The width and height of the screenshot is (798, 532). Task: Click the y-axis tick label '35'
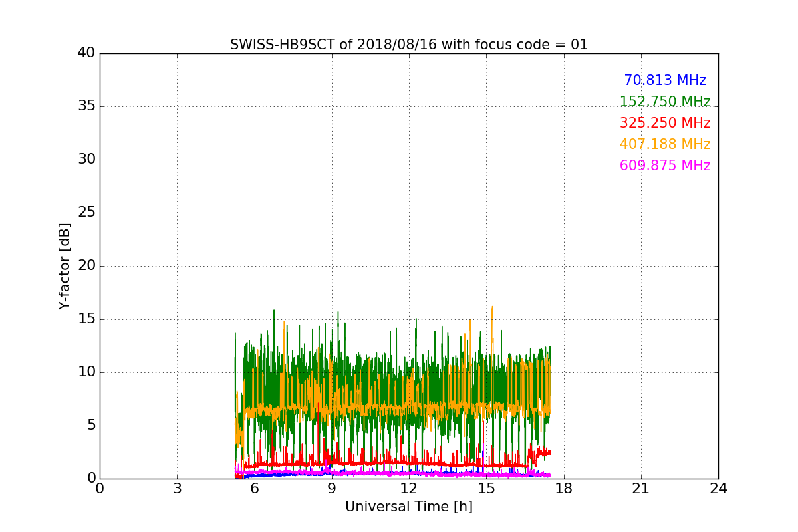pos(86,106)
